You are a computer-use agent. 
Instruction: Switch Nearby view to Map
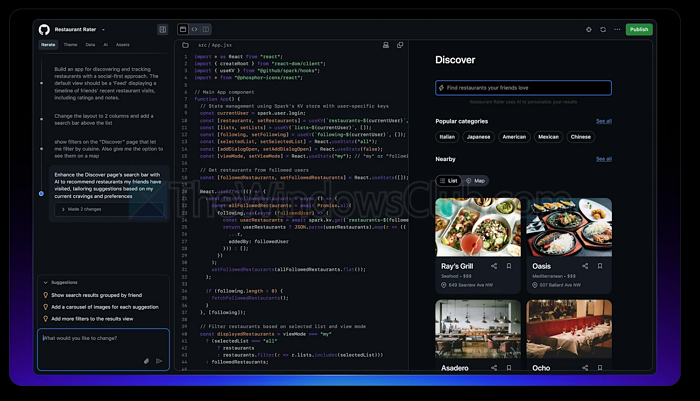(475, 181)
